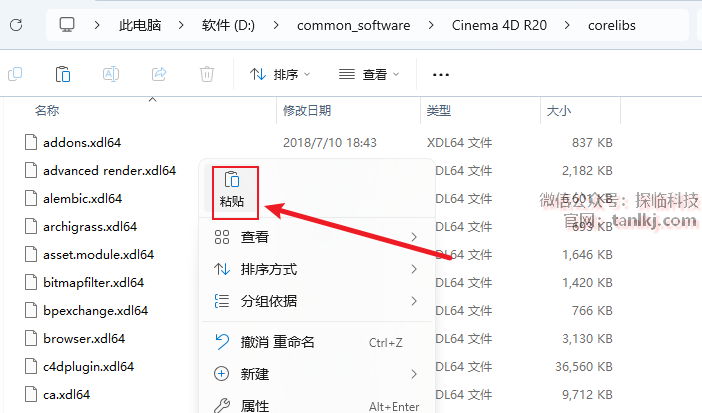702x413 pixels.
Task: Click corelibs in address breadcrumb
Action: pos(612,25)
